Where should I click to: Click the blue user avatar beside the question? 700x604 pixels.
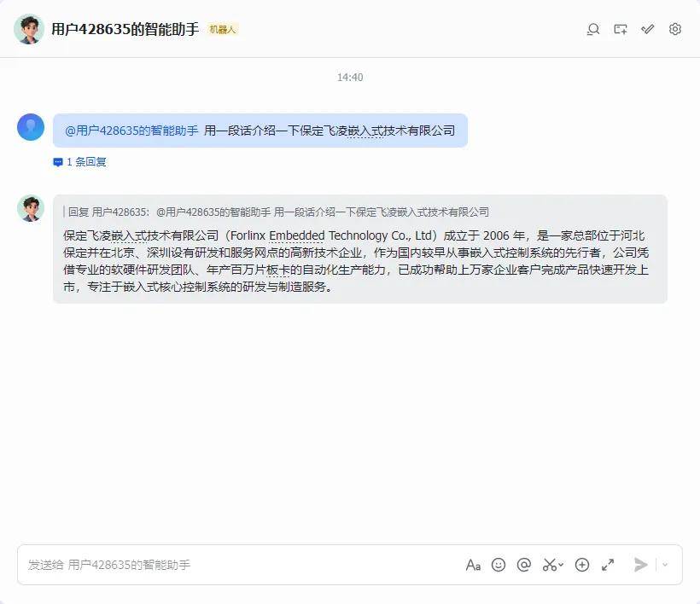[x=31, y=127]
